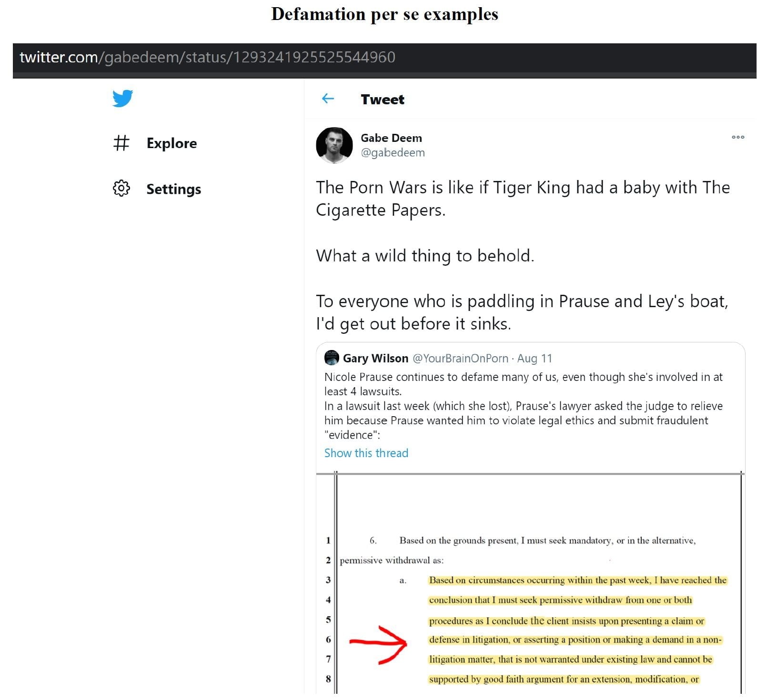Click the Aug 11 timestamp

535,358
